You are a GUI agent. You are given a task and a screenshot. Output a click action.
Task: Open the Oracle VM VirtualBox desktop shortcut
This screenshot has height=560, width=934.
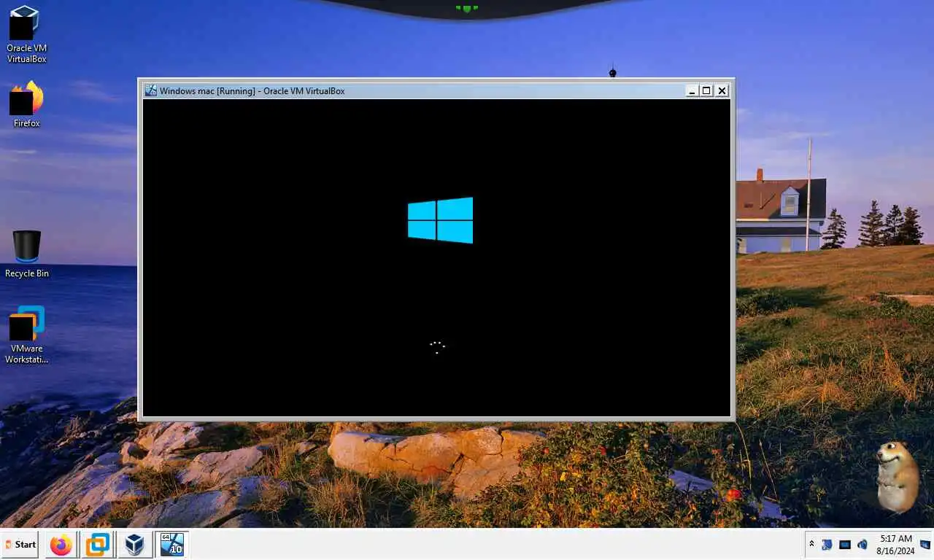[26, 34]
